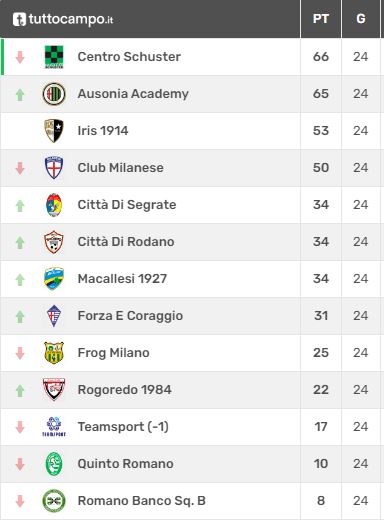Click the Centro Schuster team crest
This screenshot has height=522, width=384.
tap(54, 57)
